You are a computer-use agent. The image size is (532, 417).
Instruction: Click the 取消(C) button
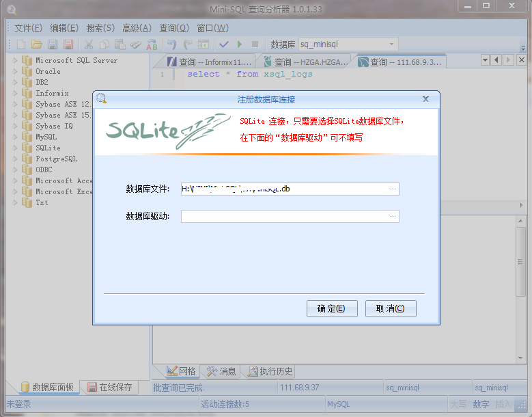pos(391,308)
